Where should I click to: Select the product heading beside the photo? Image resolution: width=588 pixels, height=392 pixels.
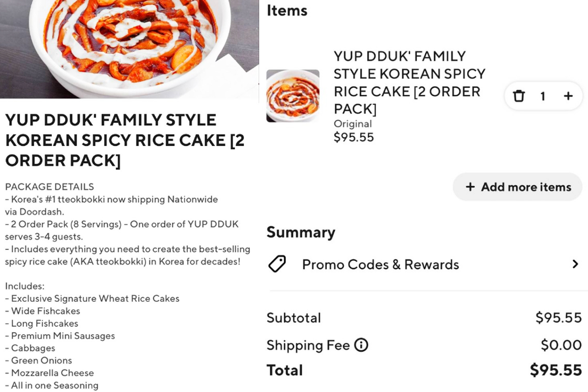coord(124,140)
